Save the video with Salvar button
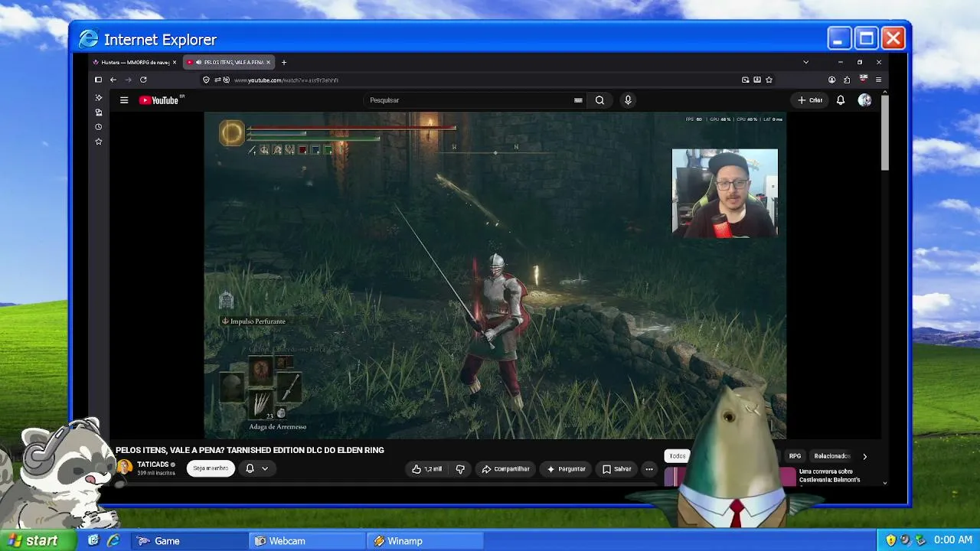This screenshot has width=980, height=551. pyautogui.click(x=616, y=469)
